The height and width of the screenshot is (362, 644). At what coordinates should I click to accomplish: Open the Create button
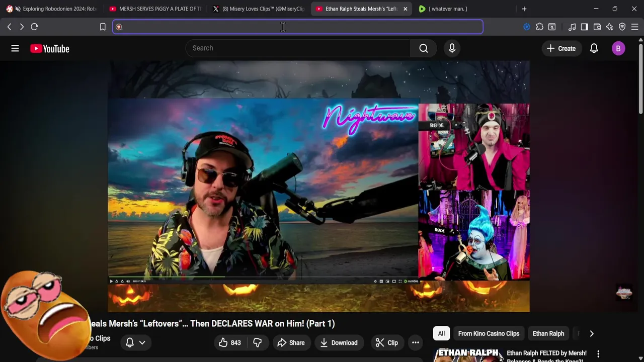pyautogui.click(x=561, y=49)
